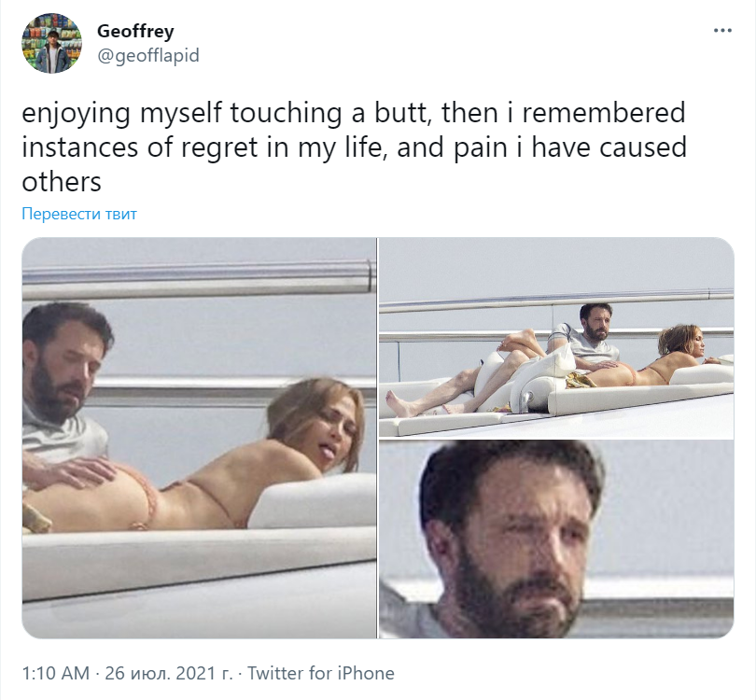756x700 pixels.
Task: Click the white cushion in the left photo
Action: pos(311,501)
